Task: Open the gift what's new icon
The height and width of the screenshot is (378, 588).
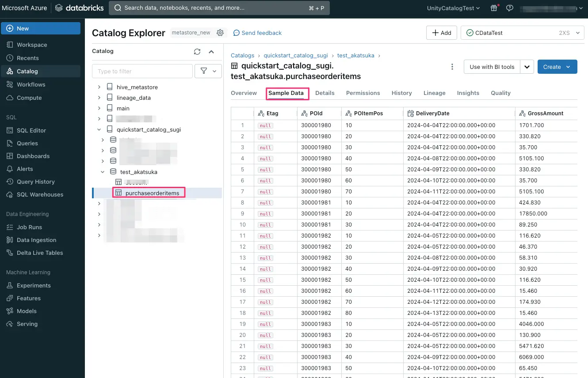Action: coord(494,8)
